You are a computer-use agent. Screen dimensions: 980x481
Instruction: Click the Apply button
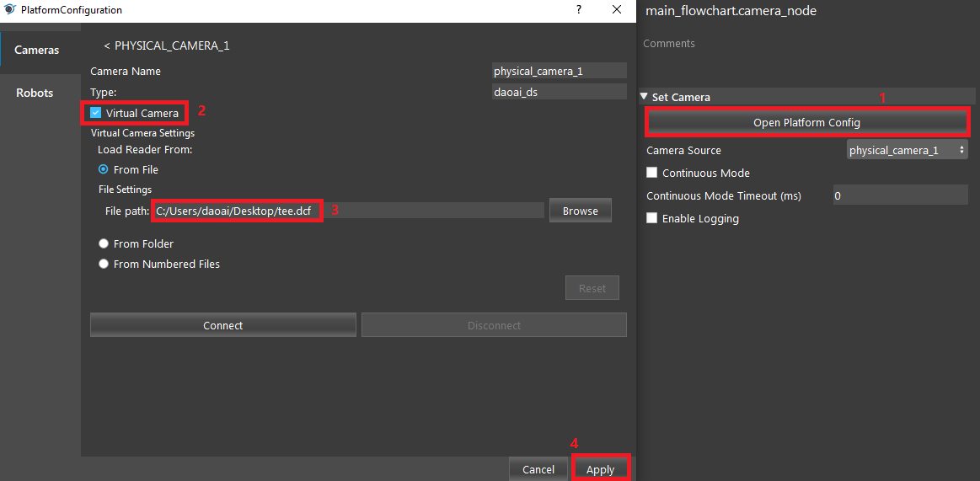pyautogui.click(x=600, y=469)
